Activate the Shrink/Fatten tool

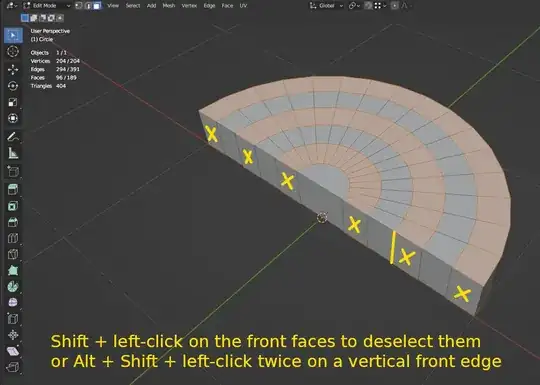click(13, 335)
